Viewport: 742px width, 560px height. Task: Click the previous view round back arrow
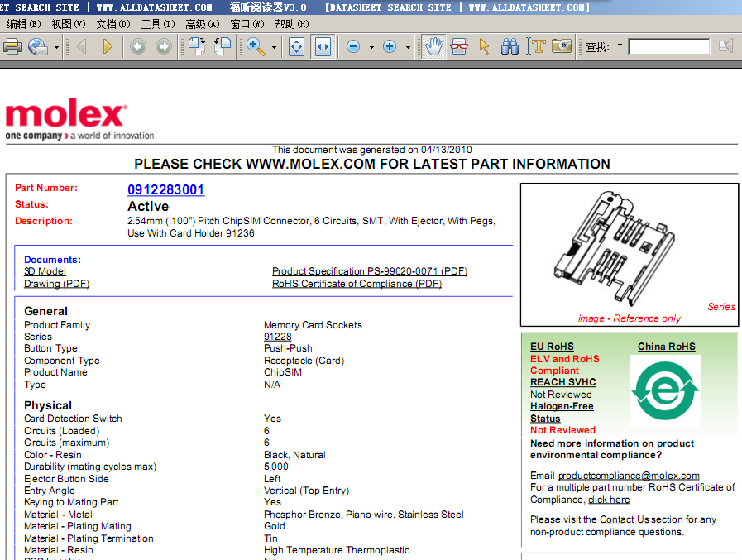[x=138, y=46]
